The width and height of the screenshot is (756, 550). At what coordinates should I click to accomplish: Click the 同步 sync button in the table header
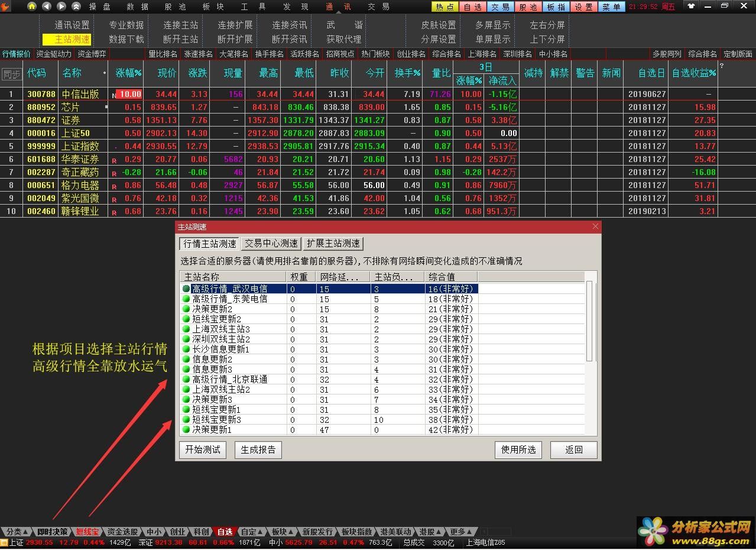click(x=11, y=74)
